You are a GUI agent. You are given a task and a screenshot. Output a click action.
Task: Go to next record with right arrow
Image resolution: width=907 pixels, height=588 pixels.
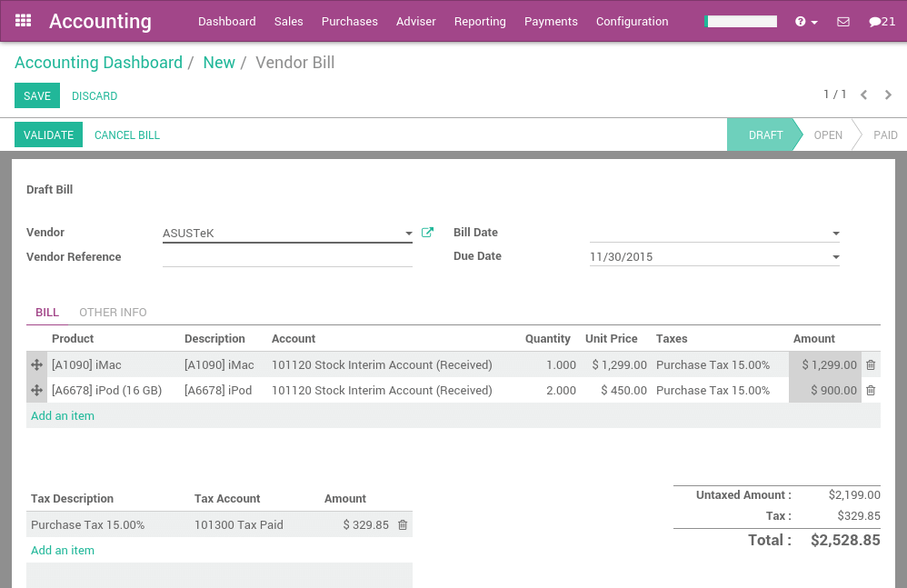(x=888, y=94)
